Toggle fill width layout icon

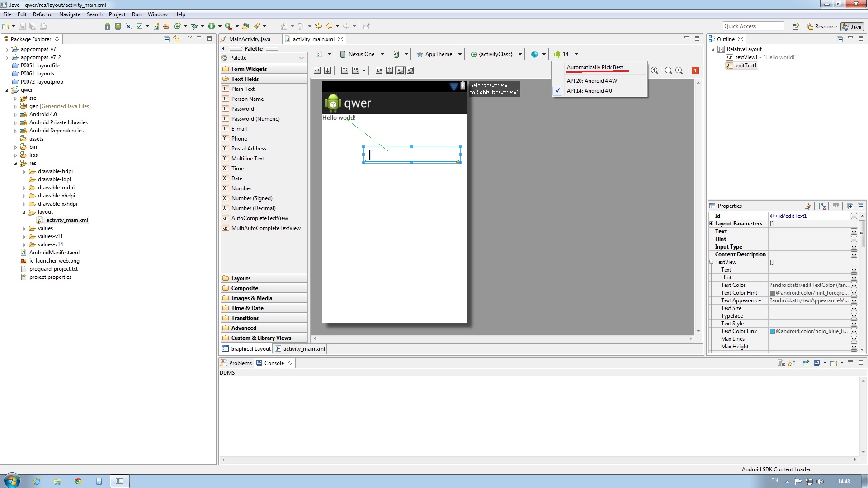[x=317, y=70]
